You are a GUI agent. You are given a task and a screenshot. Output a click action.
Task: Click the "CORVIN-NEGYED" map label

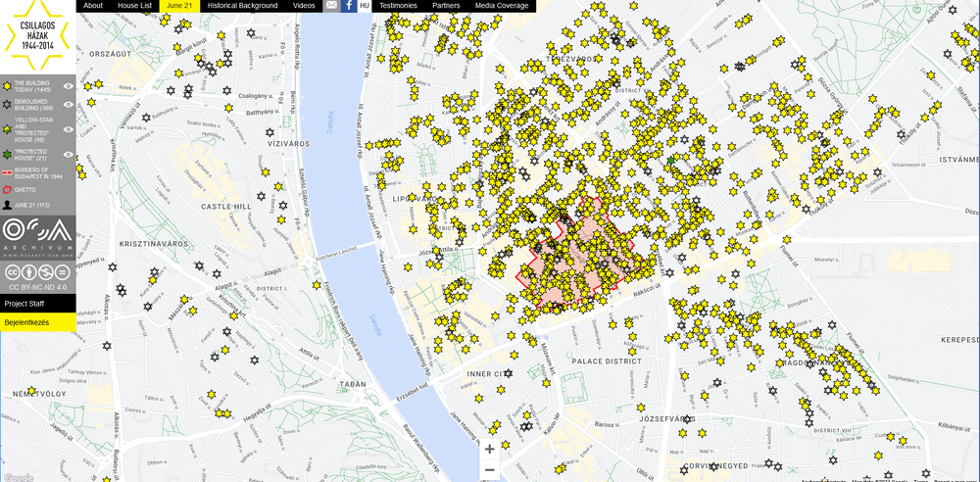point(714,465)
